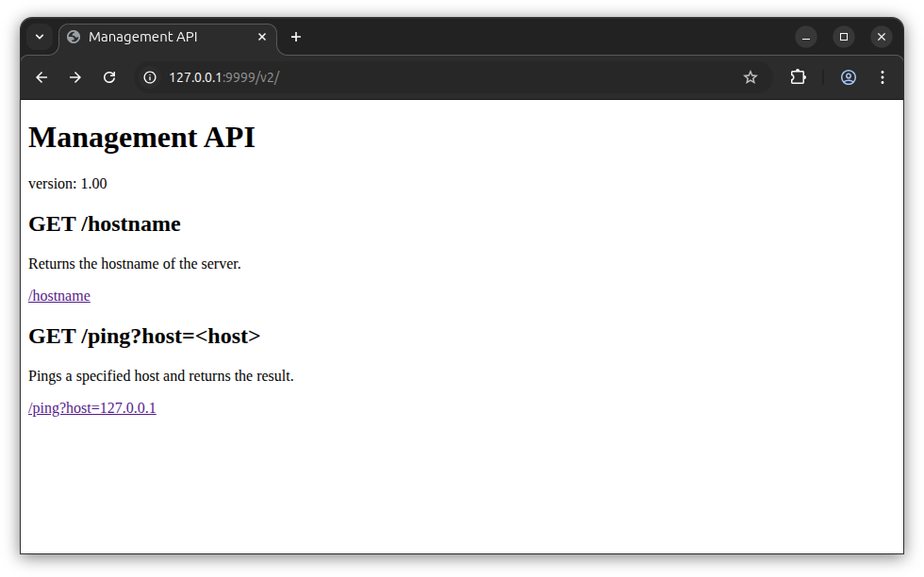Bookmark the page using the star icon

pyautogui.click(x=751, y=77)
